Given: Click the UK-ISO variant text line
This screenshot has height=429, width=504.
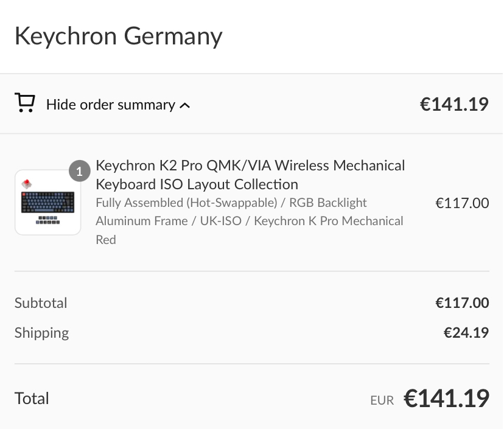Looking at the screenshot, I should point(223,221).
